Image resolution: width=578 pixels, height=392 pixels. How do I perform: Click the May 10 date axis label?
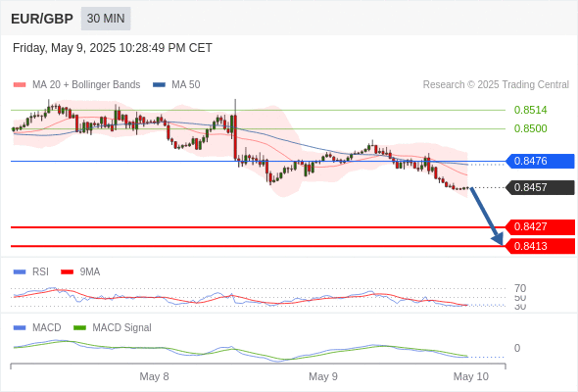coord(471,376)
